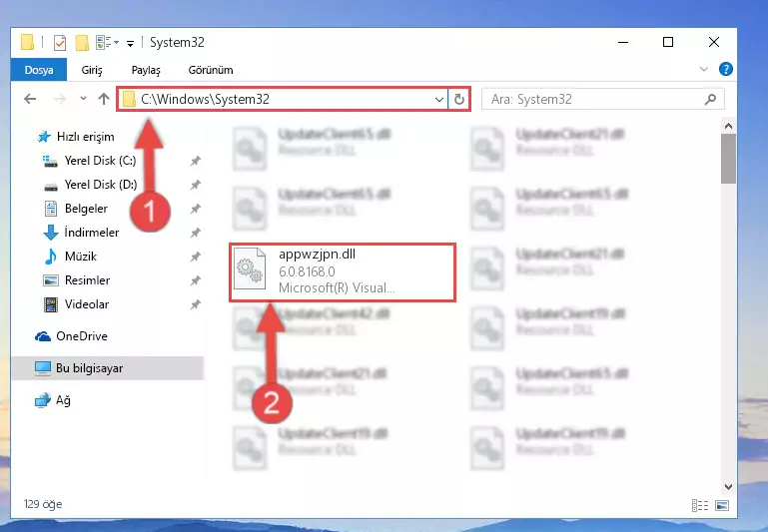
Task: Click the pin icon next to Yerel Disk (D:)
Action: click(x=196, y=185)
